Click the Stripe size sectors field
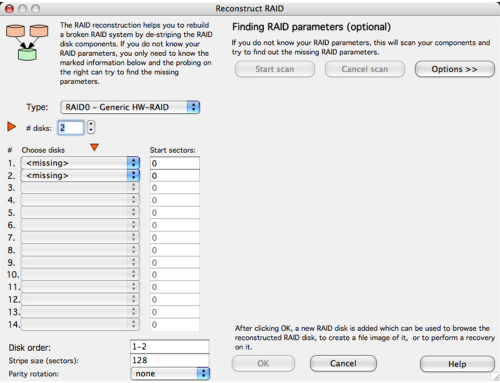500x383 pixels. coord(170,360)
